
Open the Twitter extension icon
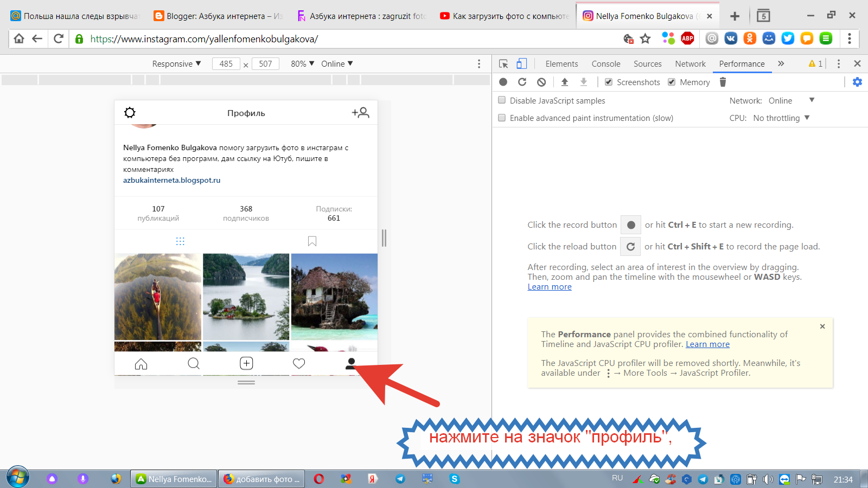coord(788,38)
